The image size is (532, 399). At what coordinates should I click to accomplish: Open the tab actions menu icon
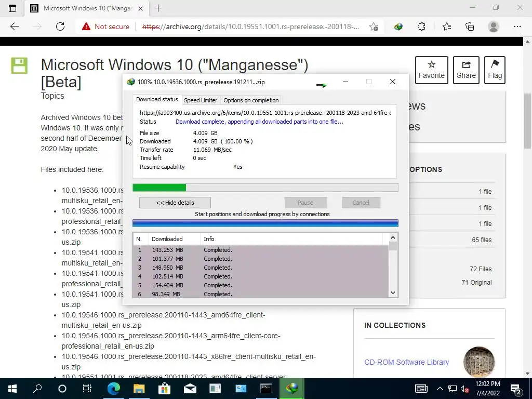pyautogui.click(x=12, y=8)
